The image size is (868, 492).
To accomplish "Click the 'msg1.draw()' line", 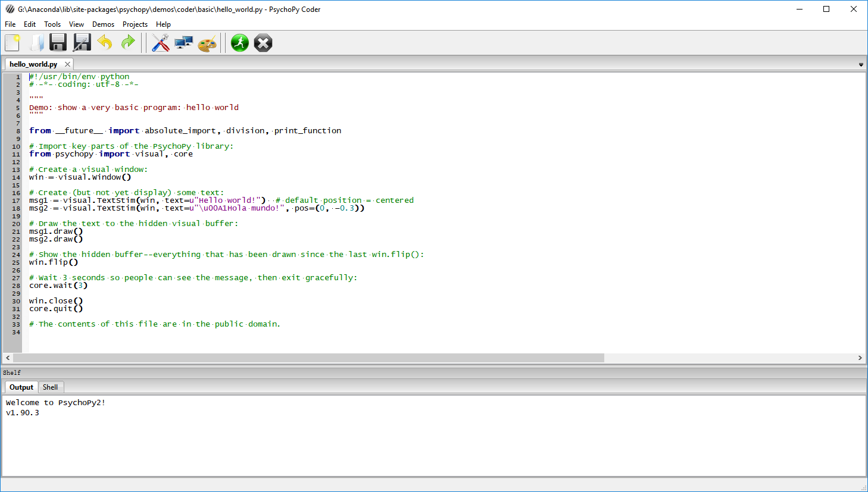I will [x=56, y=231].
